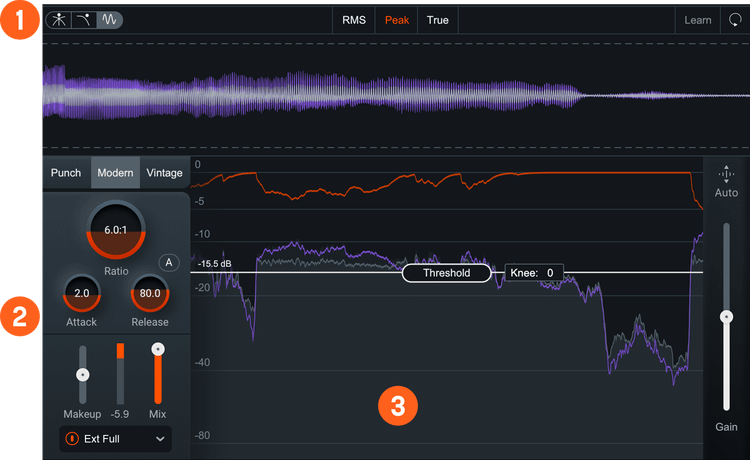Select the Modern compressor mode
This screenshot has width=750, height=460.
coord(115,173)
